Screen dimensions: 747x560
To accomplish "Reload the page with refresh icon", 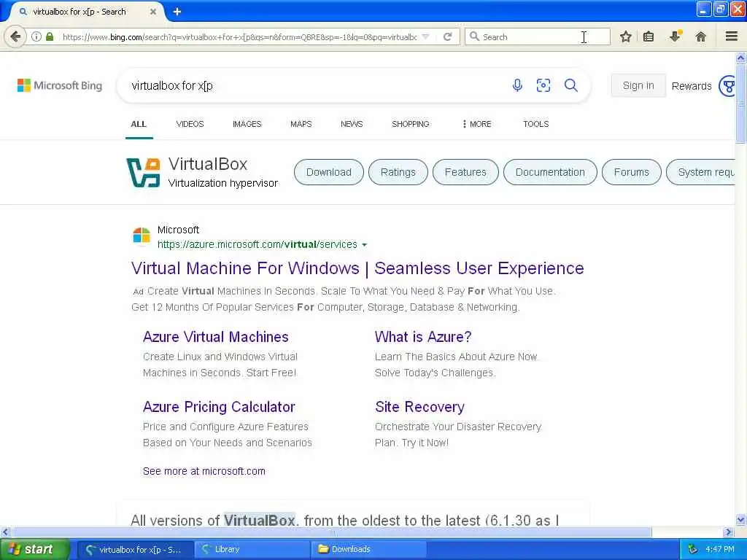I will [447, 36].
